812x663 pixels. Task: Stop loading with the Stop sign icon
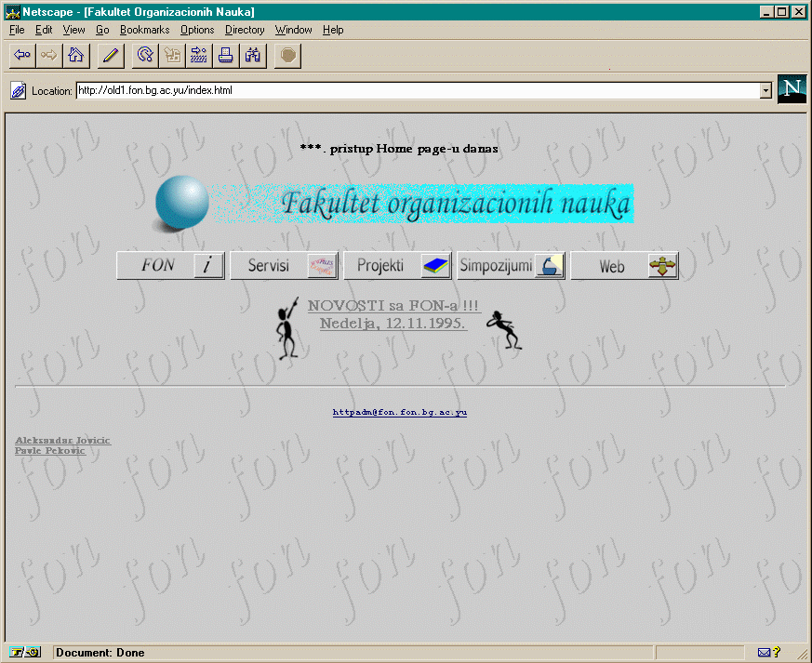288,56
